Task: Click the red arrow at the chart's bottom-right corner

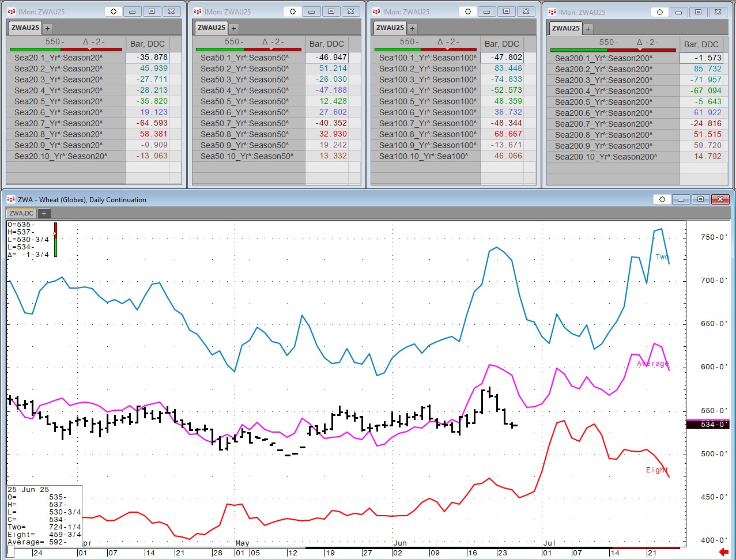Action: pyautogui.click(x=724, y=553)
